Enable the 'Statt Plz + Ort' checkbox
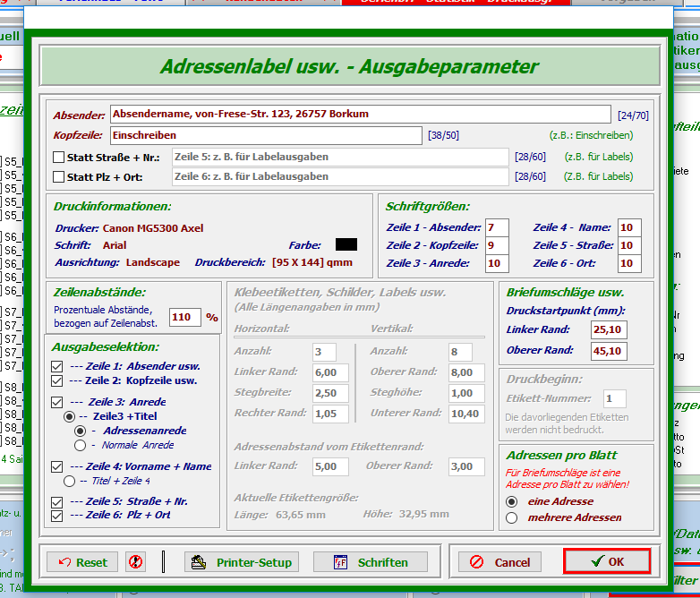700x598 pixels. tap(59, 177)
